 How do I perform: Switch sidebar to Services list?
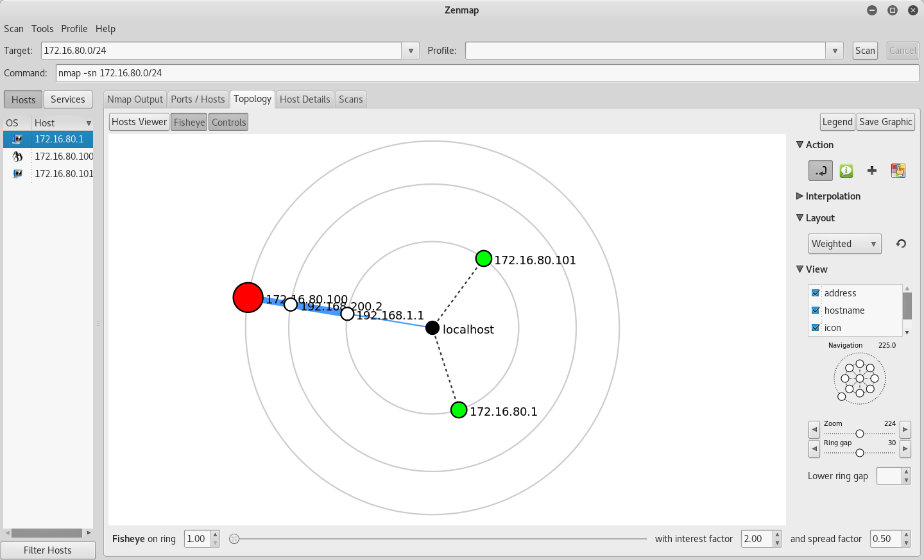pyautogui.click(x=68, y=99)
